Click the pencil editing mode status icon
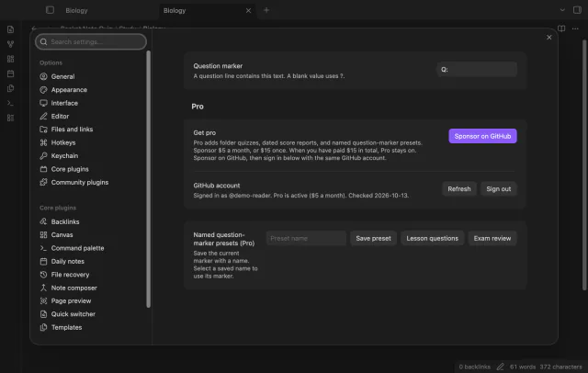The height and width of the screenshot is (373, 588). [x=500, y=367]
